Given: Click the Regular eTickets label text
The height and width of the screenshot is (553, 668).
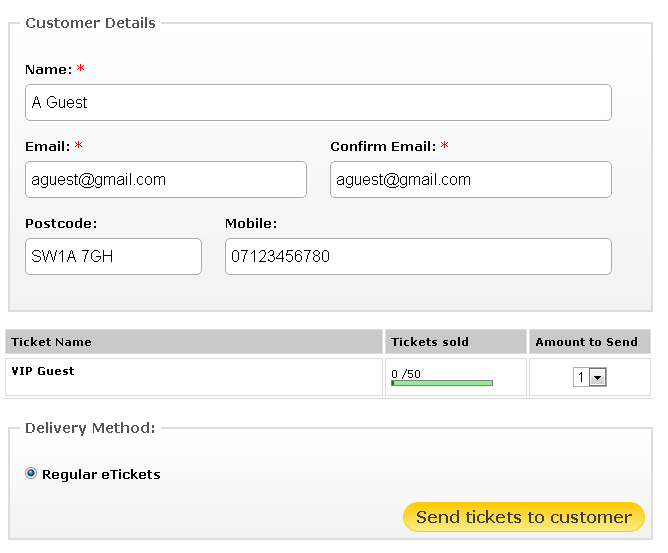Looking at the screenshot, I should click(101, 475).
